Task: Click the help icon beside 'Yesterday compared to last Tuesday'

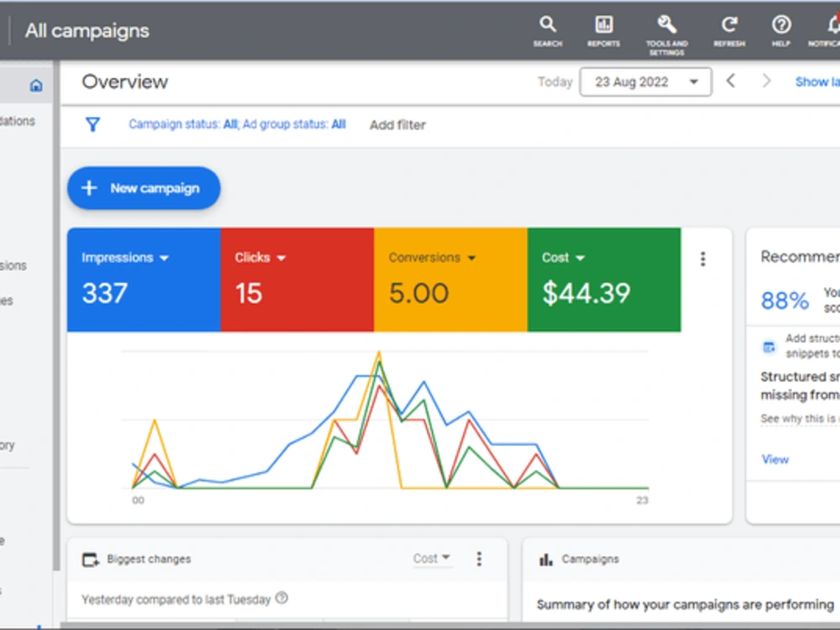Action: (281, 598)
